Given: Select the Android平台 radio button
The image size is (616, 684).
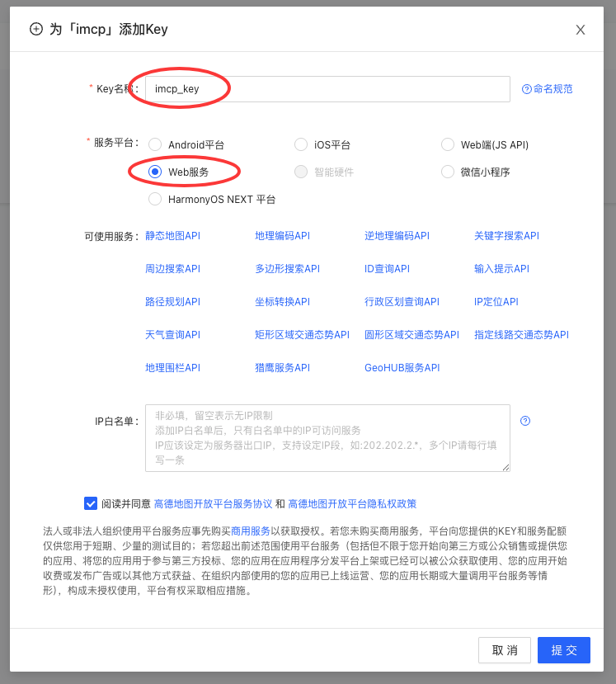Looking at the screenshot, I should point(155,144).
